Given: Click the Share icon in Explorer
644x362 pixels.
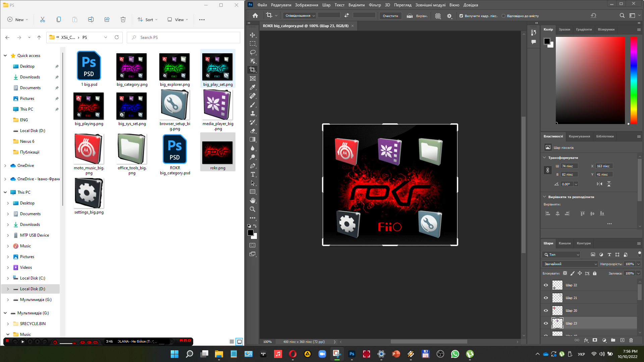Looking at the screenshot, I should (107, 19).
